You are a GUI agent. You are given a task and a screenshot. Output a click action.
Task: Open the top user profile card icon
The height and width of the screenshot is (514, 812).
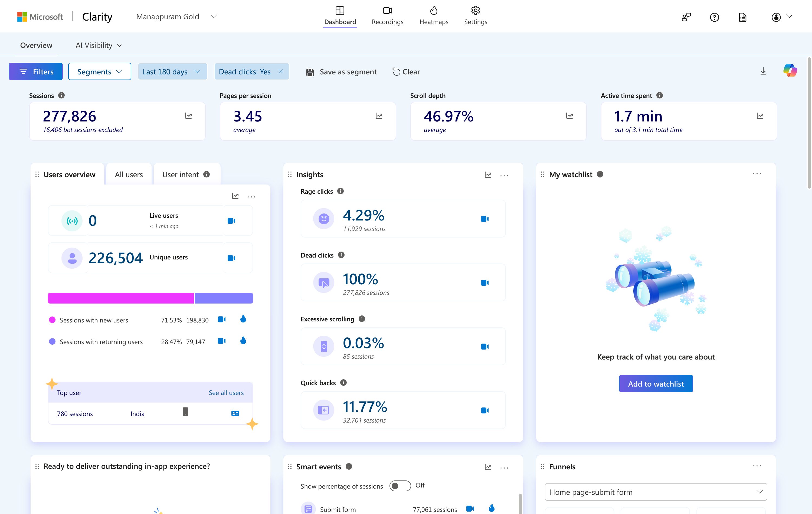coord(235,413)
